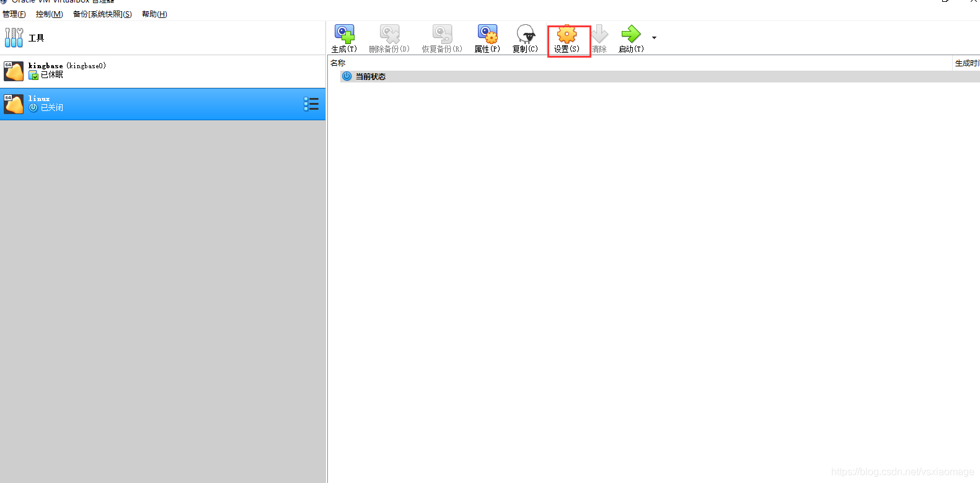Open the 管理(F) menu
This screenshot has height=483, width=980.
14,14
